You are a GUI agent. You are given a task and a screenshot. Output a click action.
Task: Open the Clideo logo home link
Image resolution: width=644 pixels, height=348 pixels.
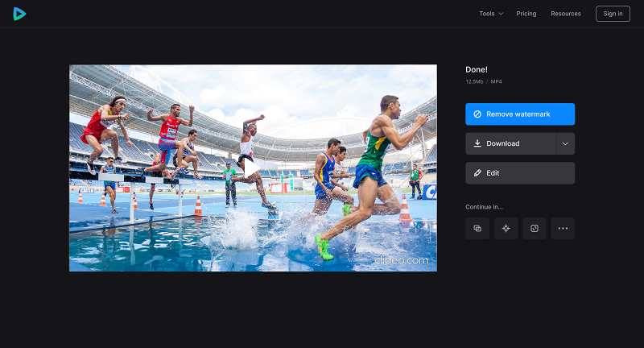tap(19, 14)
